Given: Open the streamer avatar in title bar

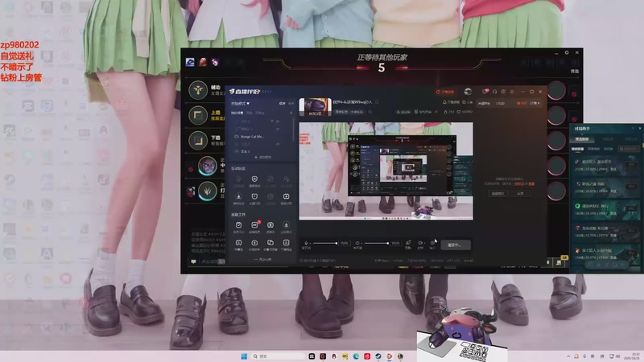Looking at the screenshot, I should click(x=468, y=92).
